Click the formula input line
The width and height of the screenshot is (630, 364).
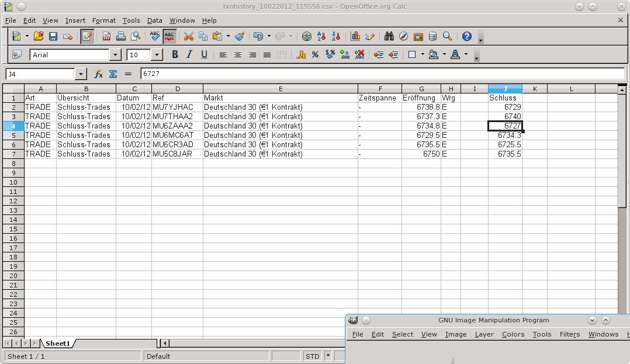[x=382, y=74]
